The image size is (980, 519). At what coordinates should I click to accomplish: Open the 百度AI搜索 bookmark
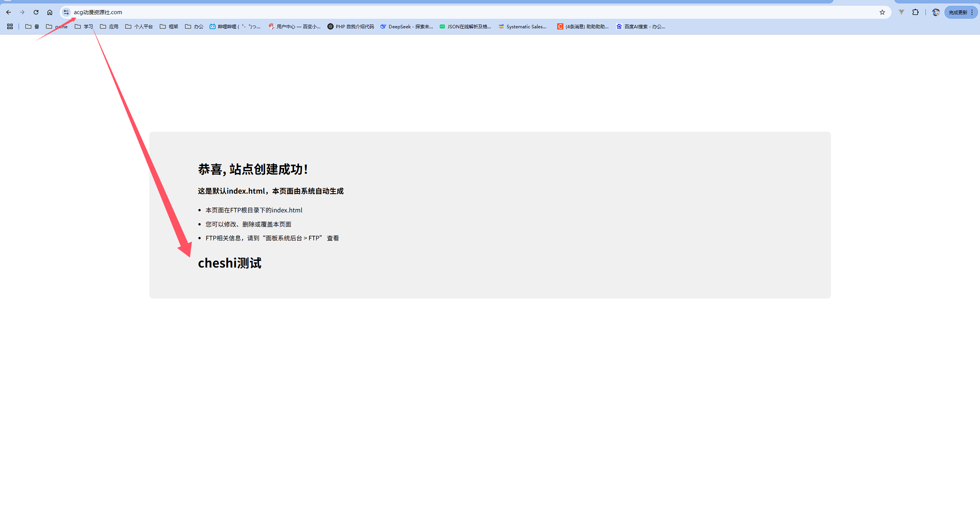click(x=640, y=26)
